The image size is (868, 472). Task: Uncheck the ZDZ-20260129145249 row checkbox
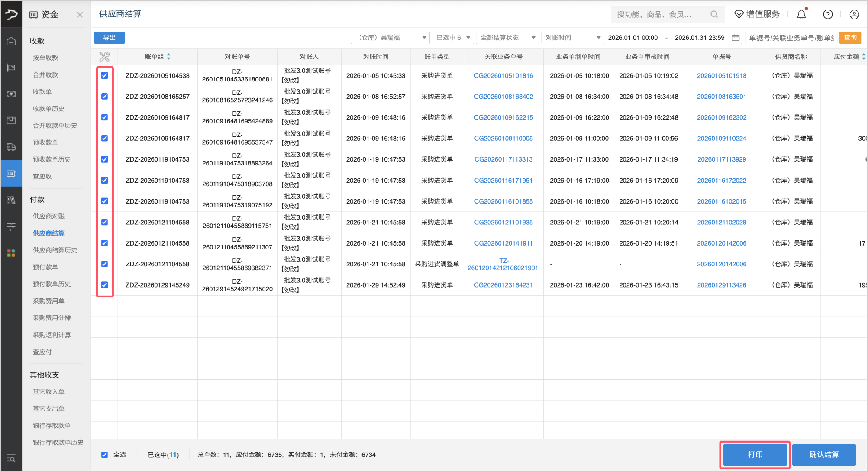click(x=104, y=285)
